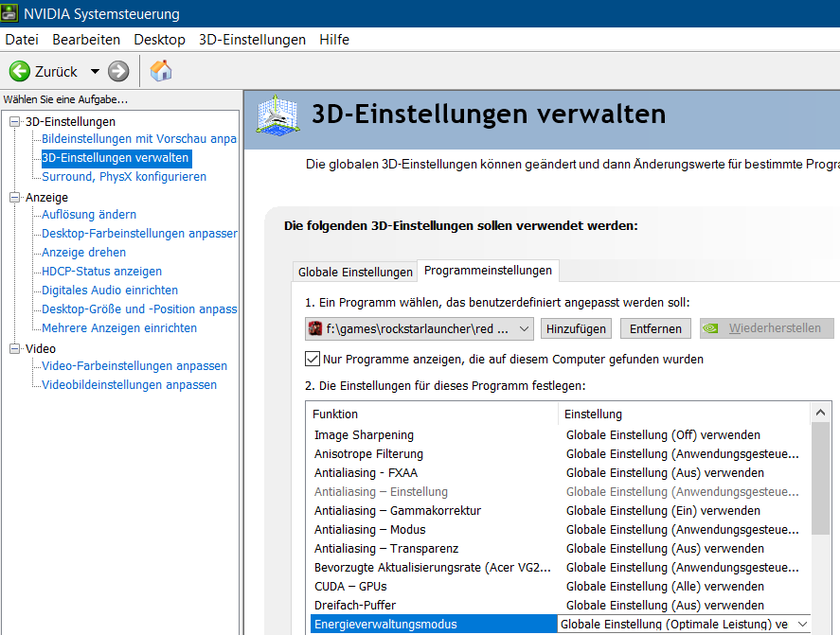Open Digitales Audio einrichten
This screenshot has height=635, width=840.
click(x=110, y=291)
